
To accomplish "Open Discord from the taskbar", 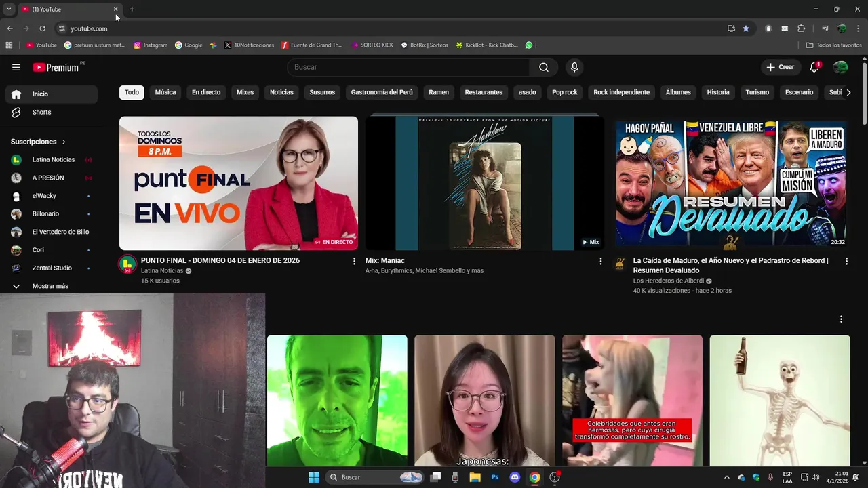I will tap(515, 477).
